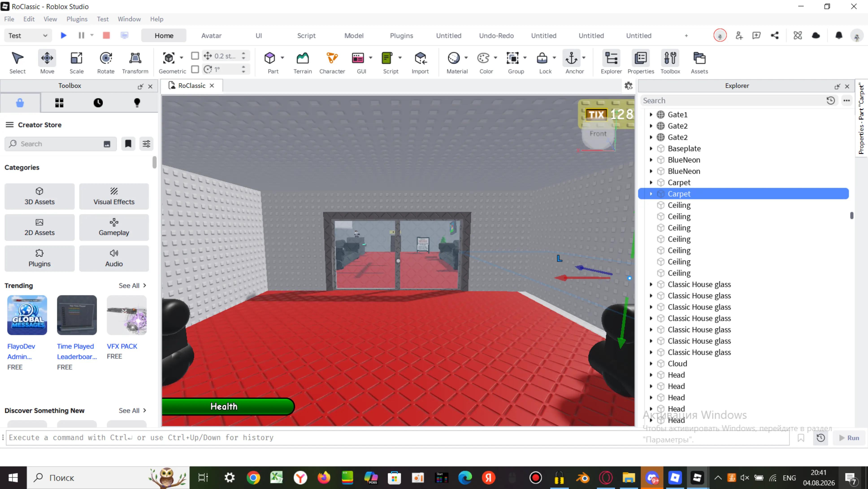Run the command bar command
This screenshot has width=868, height=489.
click(849, 438)
